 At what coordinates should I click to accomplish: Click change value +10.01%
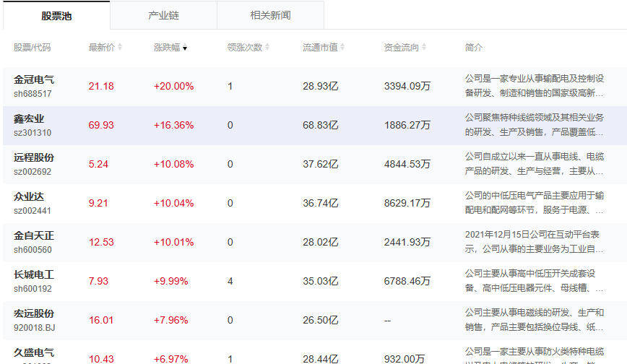click(x=173, y=242)
